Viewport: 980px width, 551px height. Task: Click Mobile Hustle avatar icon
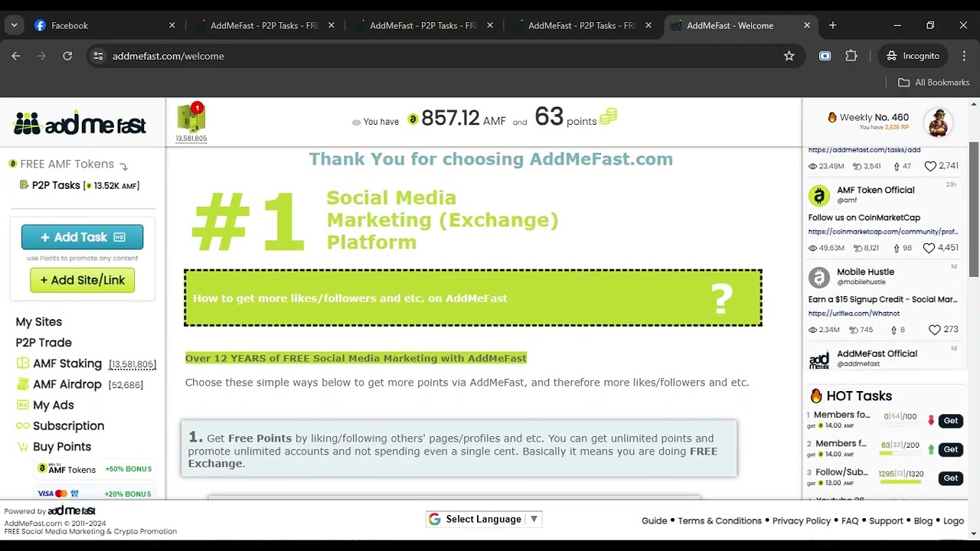[819, 277]
